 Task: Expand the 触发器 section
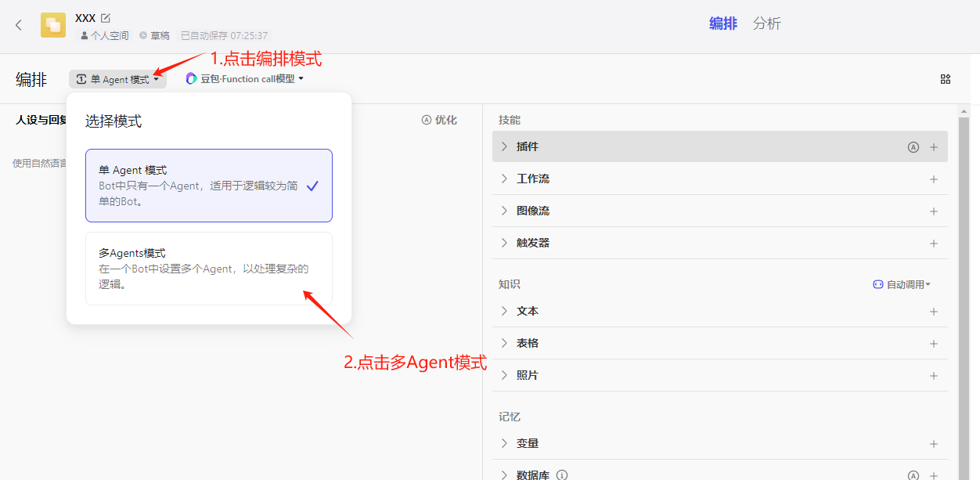click(x=504, y=243)
